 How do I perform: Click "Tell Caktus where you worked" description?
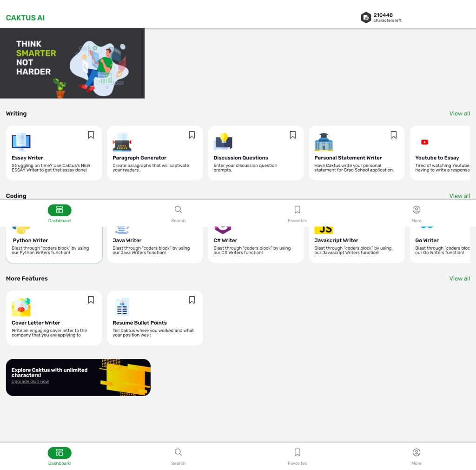(x=153, y=333)
